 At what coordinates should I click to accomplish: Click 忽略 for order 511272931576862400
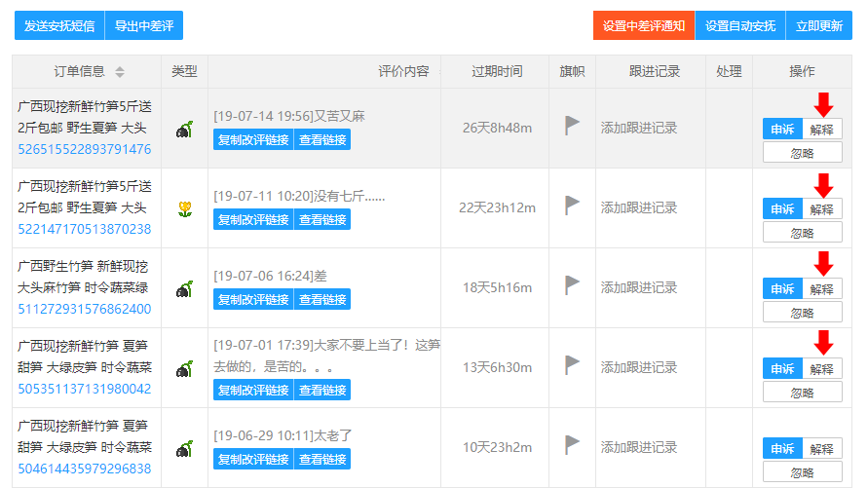tap(802, 312)
